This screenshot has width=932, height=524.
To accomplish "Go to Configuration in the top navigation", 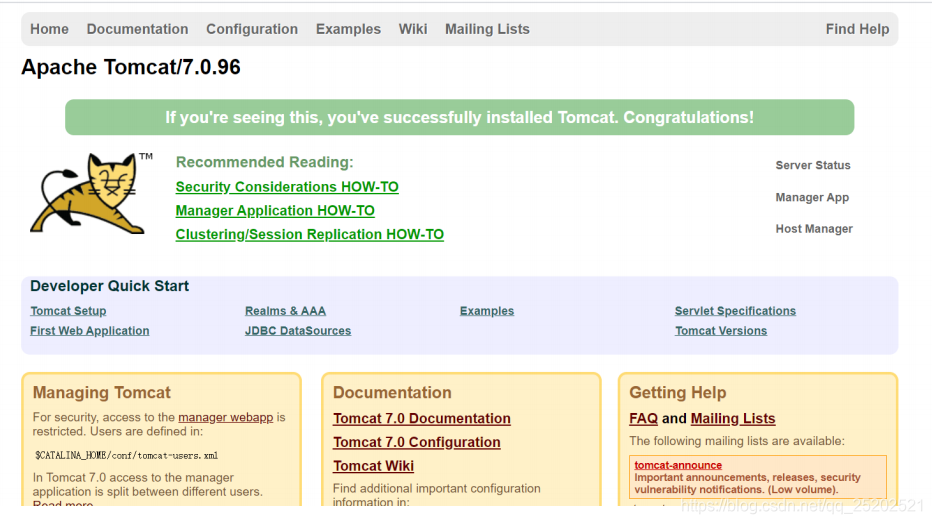I will 252,29.
